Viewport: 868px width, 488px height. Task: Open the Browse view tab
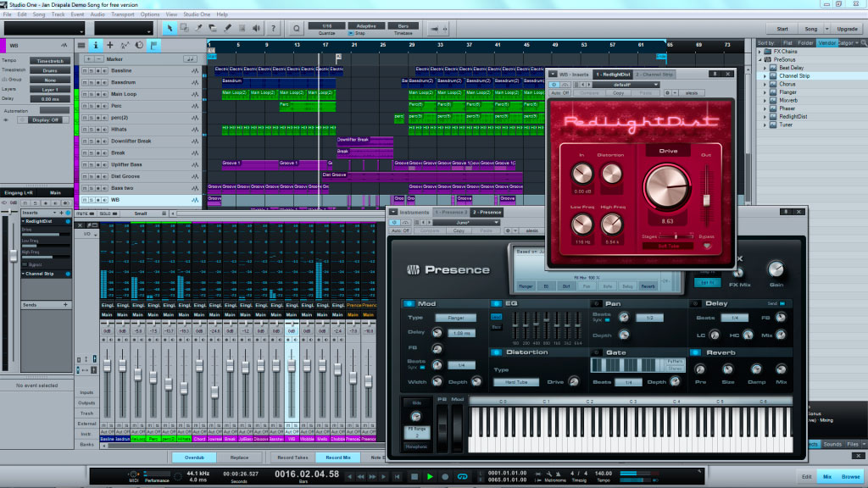851,476
